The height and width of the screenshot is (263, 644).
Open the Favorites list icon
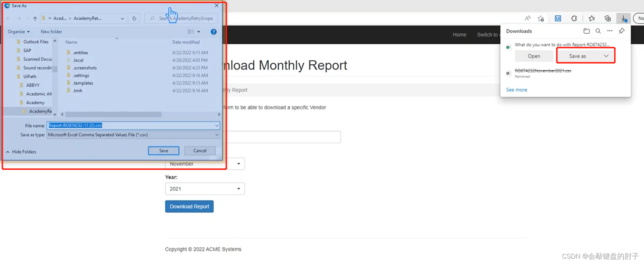coord(591,18)
